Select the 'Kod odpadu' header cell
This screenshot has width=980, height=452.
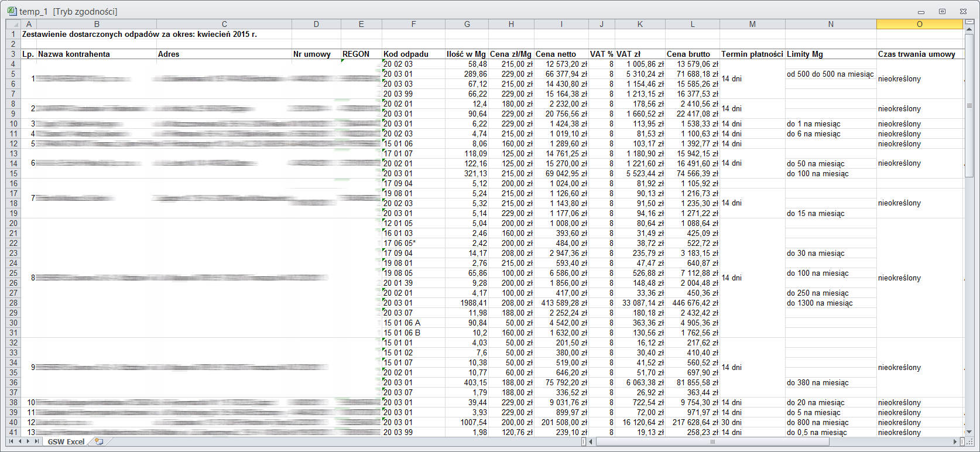tap(413, 54)
